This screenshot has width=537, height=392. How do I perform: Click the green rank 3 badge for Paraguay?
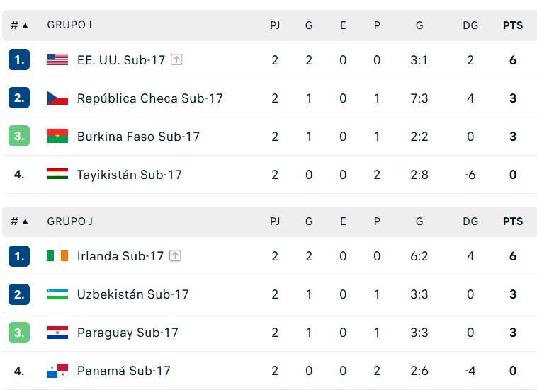pos(19,333)
